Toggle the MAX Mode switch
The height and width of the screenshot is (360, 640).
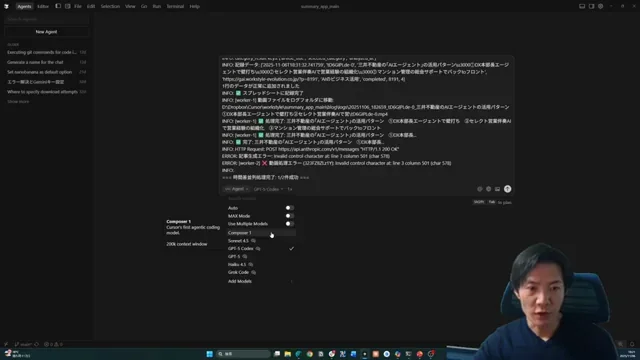click(289, 216)
